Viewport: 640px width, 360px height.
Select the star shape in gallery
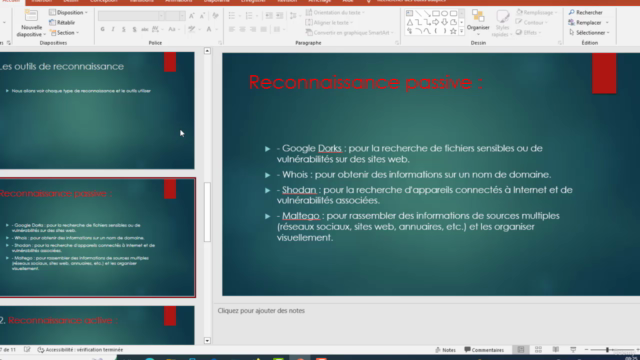point(453,31)
